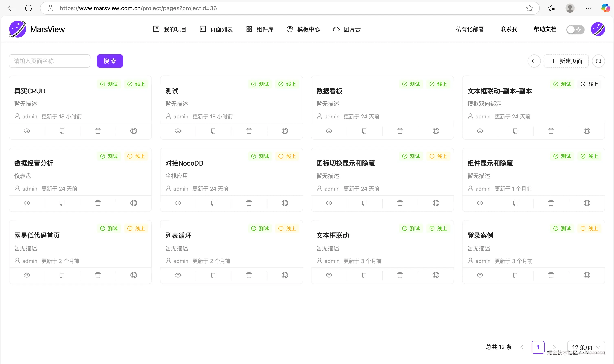This screenshot has width=614, height=364.
Task: Click the copy icon on 真实CRUD card
Action: point(62,131)
